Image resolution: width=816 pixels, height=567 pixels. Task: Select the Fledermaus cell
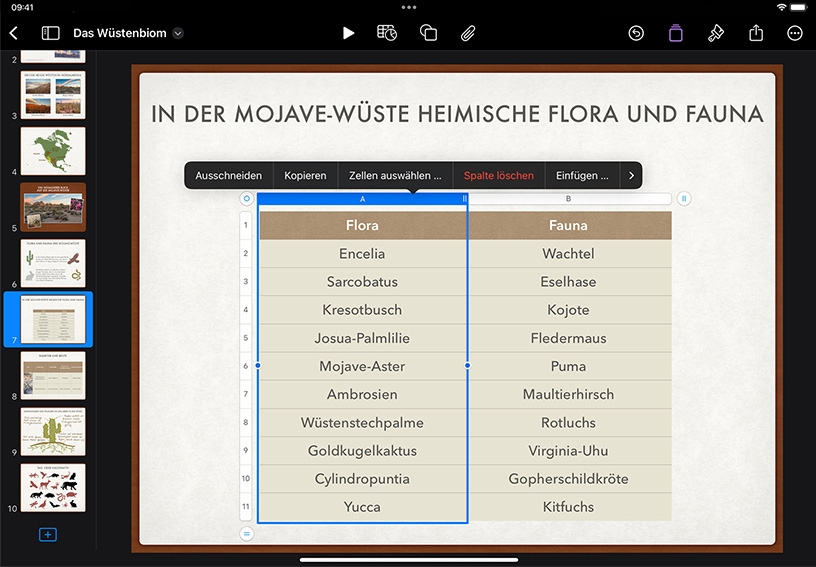(569, 338)
